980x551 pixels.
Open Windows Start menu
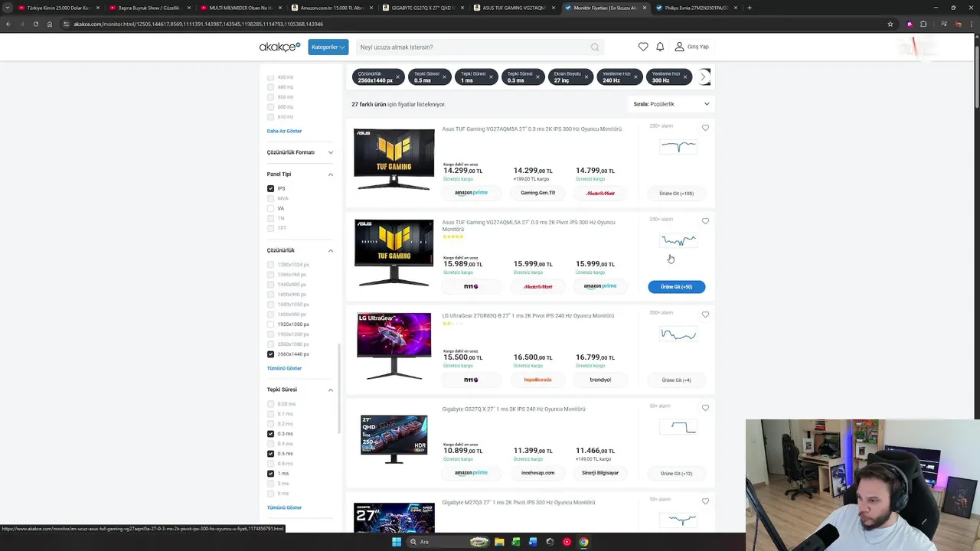[x=397, y=542]
